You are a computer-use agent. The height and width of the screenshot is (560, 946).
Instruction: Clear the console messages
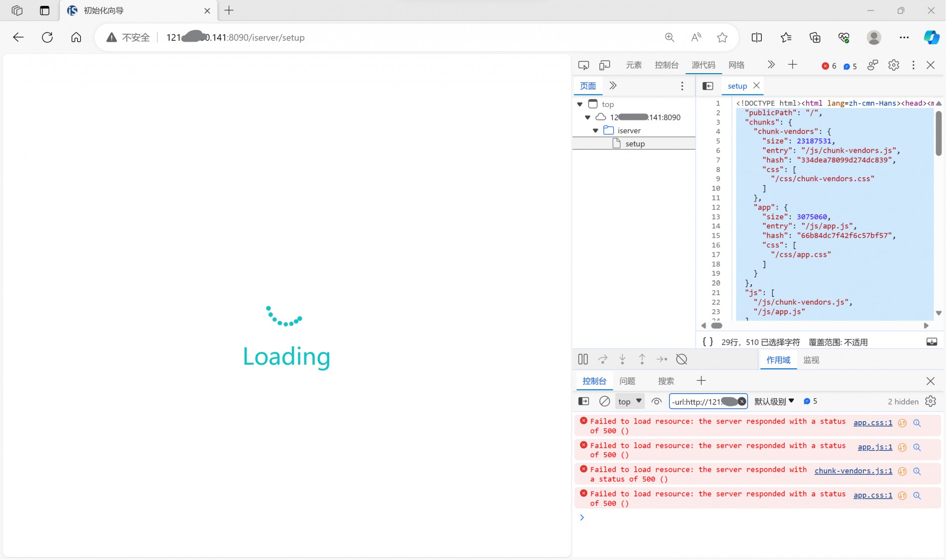(604, 401)
